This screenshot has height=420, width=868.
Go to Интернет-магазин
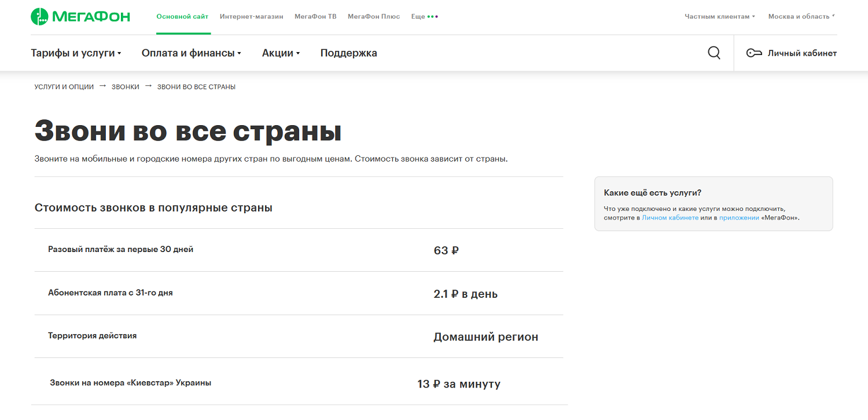[252, 17]
